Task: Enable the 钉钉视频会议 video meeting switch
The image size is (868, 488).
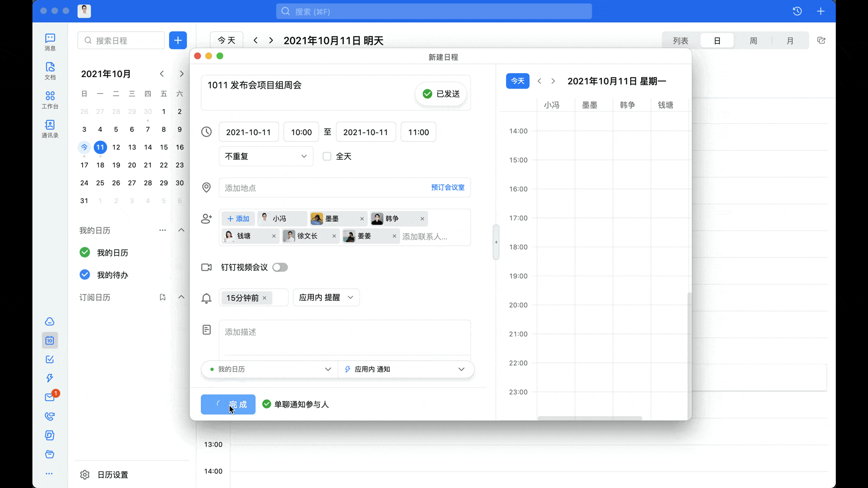Action: pyautogui.click(x=280, y=267)
